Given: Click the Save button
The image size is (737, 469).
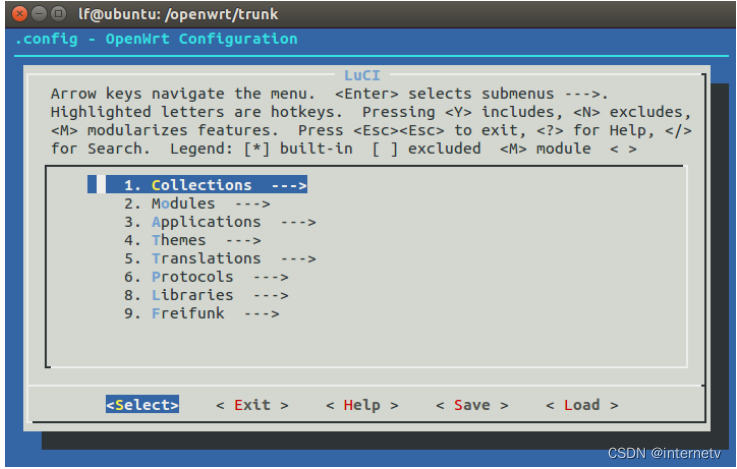Looking at the screenshot, I should tap(472, 405).
